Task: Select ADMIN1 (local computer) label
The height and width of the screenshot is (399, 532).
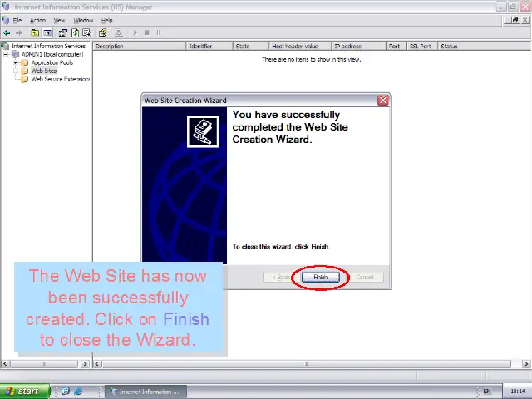Action: (52, 54)
